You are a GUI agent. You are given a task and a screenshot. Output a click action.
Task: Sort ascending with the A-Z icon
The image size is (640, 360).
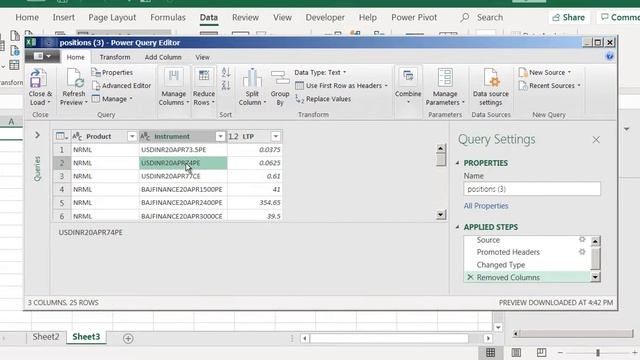pyautogui.click(x=226, y=73)
